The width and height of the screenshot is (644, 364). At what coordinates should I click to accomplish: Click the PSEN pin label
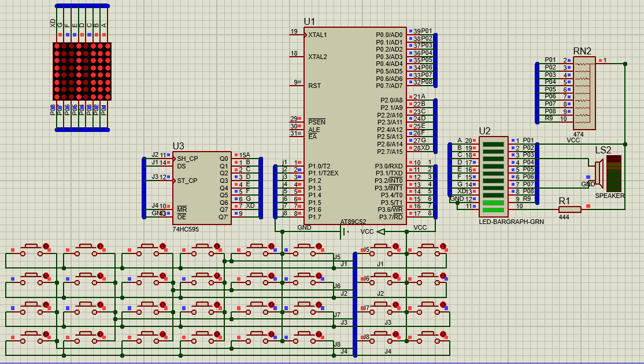(x=317, y=122)
